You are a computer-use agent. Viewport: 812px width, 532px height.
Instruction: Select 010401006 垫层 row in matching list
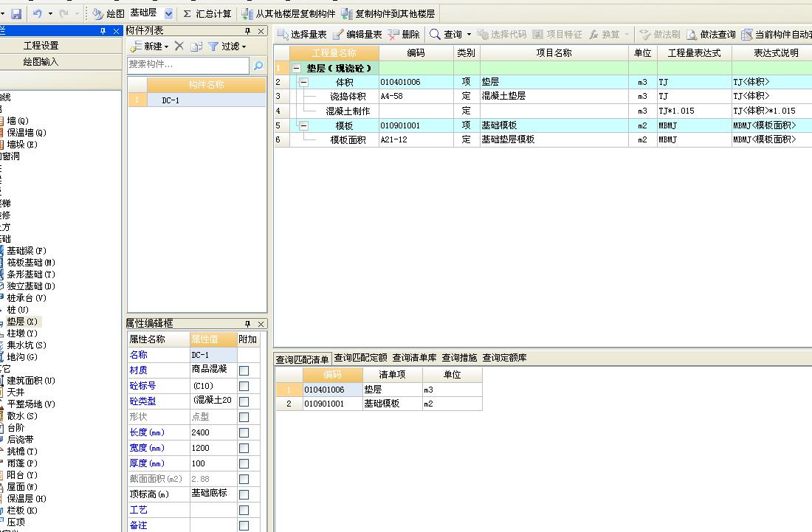(x=379, y=390)
